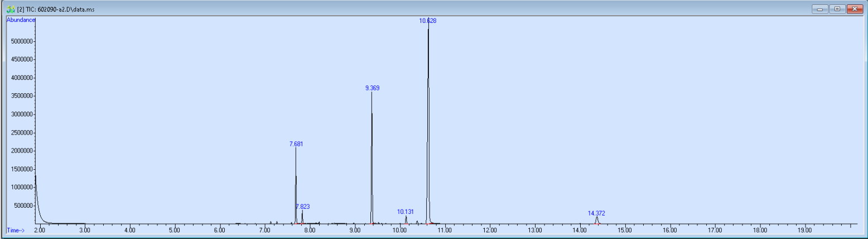
Task: Click the 7.00 time axis tick
Action: point(264,230)
